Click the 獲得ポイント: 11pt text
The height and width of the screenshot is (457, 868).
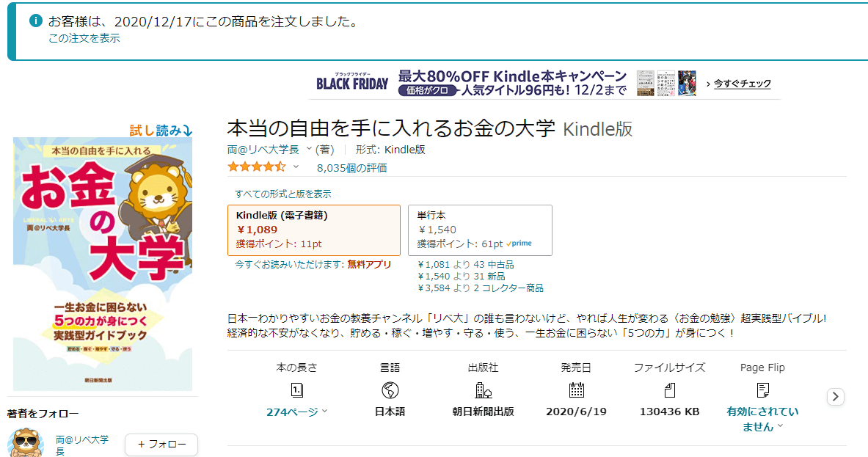(x=279, y=244)
